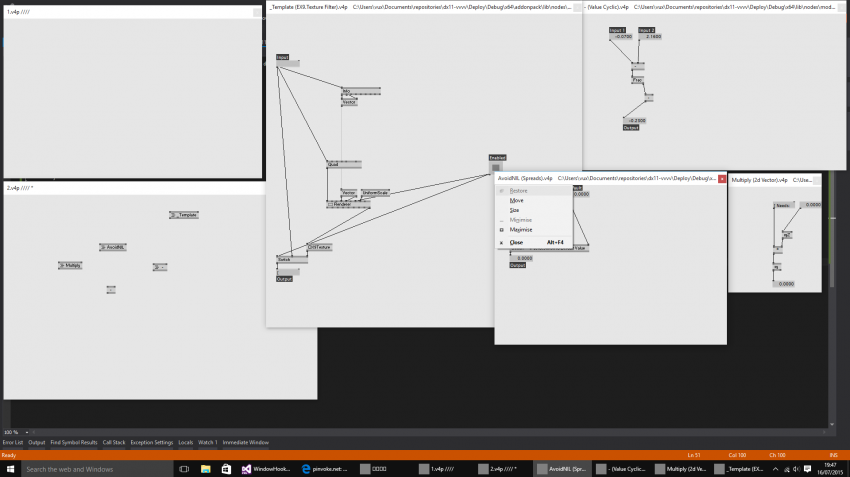Open Task View on the taskbar
Viewport: 850px width, 477px height.
(x=184, y=468)
